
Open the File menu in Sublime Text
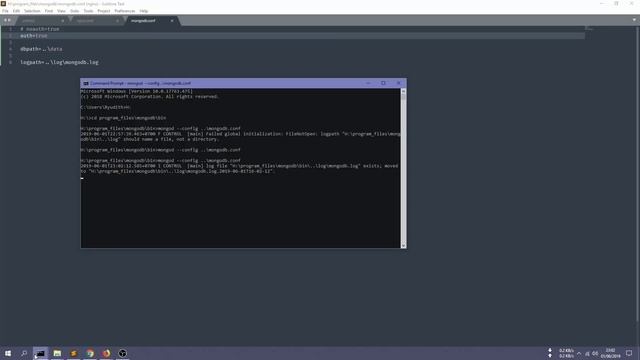click(5, 11)
